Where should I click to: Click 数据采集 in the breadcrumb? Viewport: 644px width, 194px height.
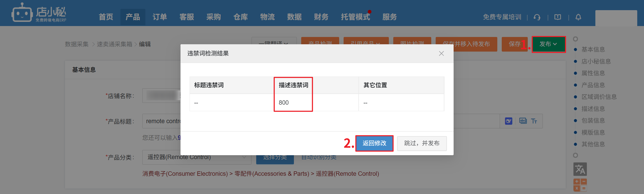(77, 44)
